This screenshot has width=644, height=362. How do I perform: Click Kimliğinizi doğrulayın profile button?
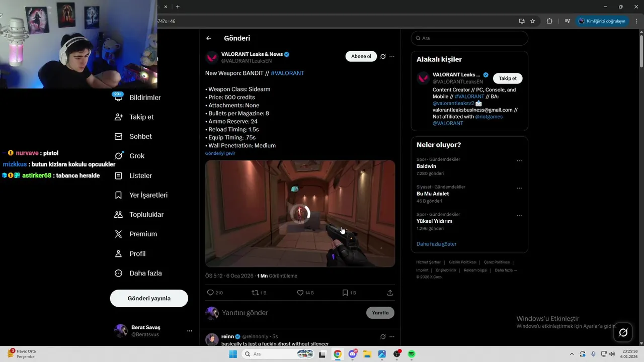[602, 21]
